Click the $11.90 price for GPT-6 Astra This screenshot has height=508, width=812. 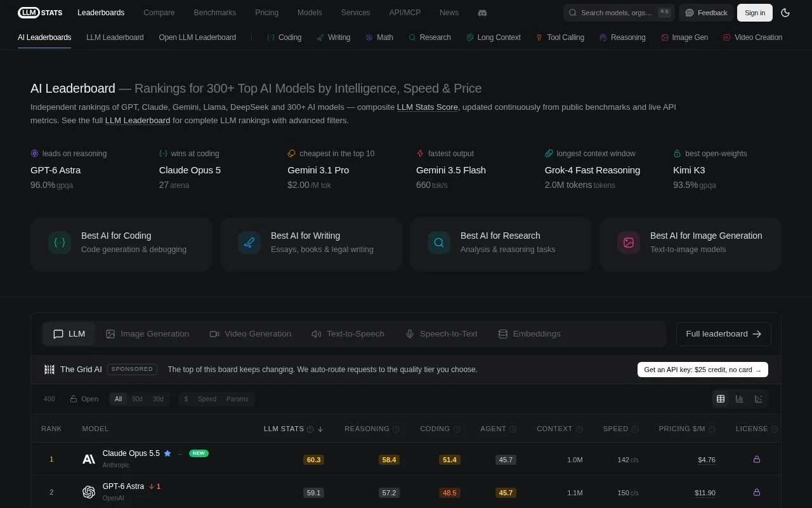click(705, 493)
